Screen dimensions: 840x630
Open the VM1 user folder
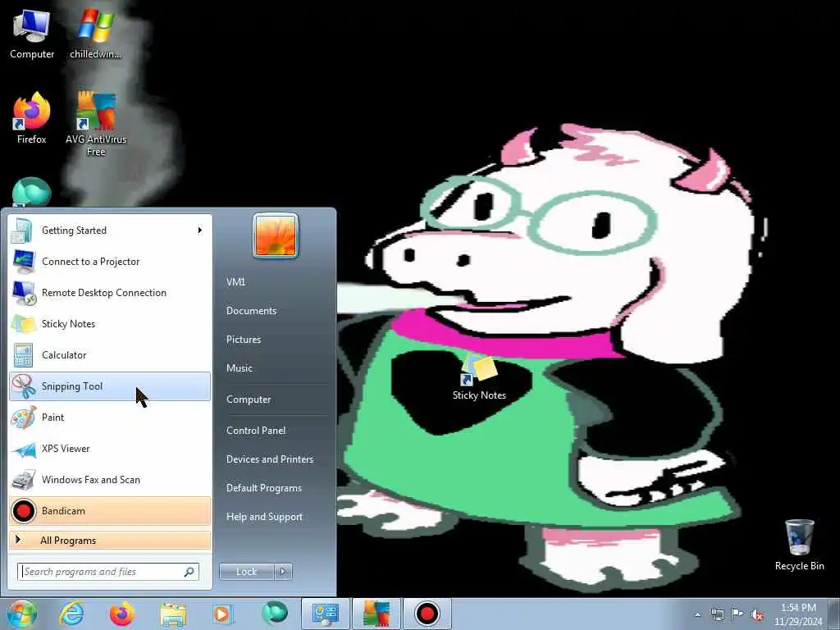click(235, 282)
